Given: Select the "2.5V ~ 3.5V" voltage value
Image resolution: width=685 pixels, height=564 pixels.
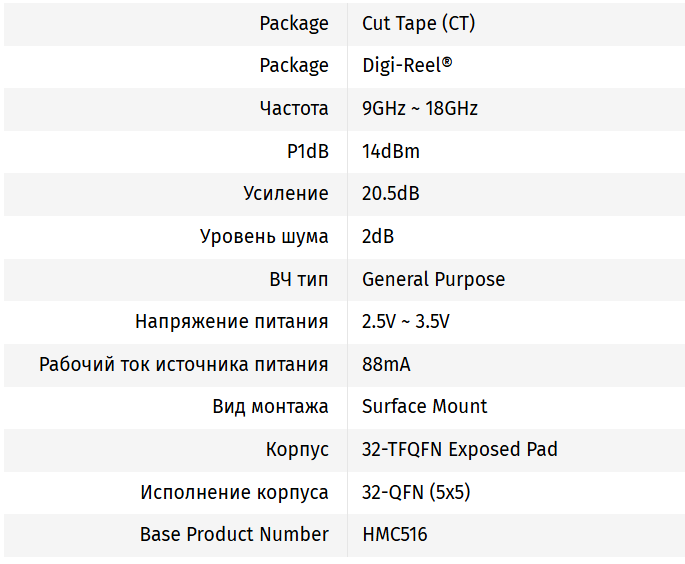Looking at the screenshot, I should coord(405,322).
